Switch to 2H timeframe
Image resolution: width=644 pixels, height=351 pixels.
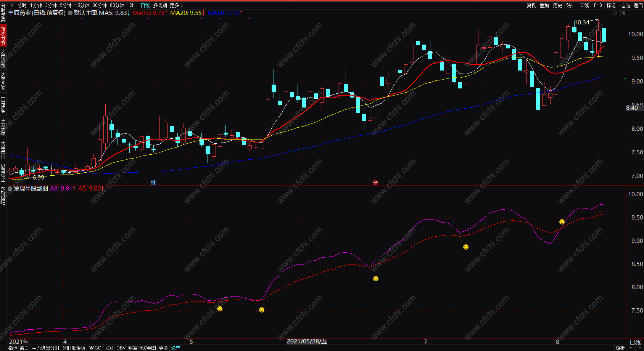tap(132, 5)
